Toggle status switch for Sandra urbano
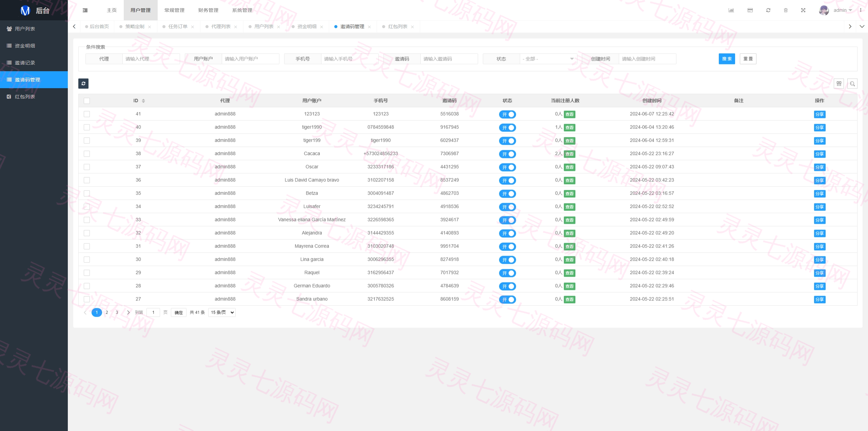 (507, 299)
